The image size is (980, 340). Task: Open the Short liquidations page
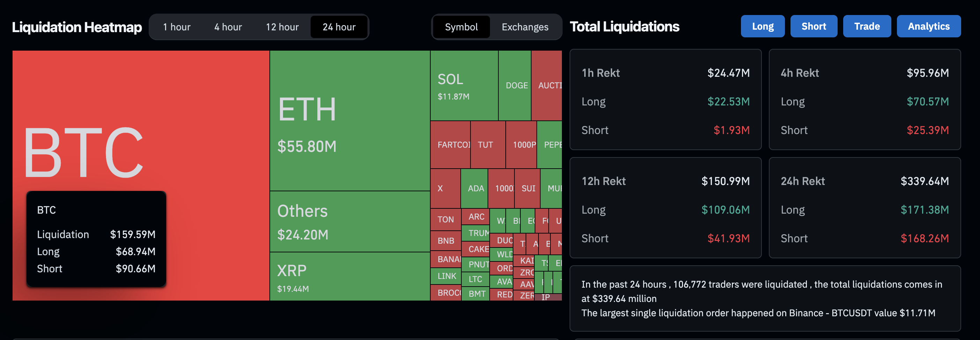click(x=814, y=26)
